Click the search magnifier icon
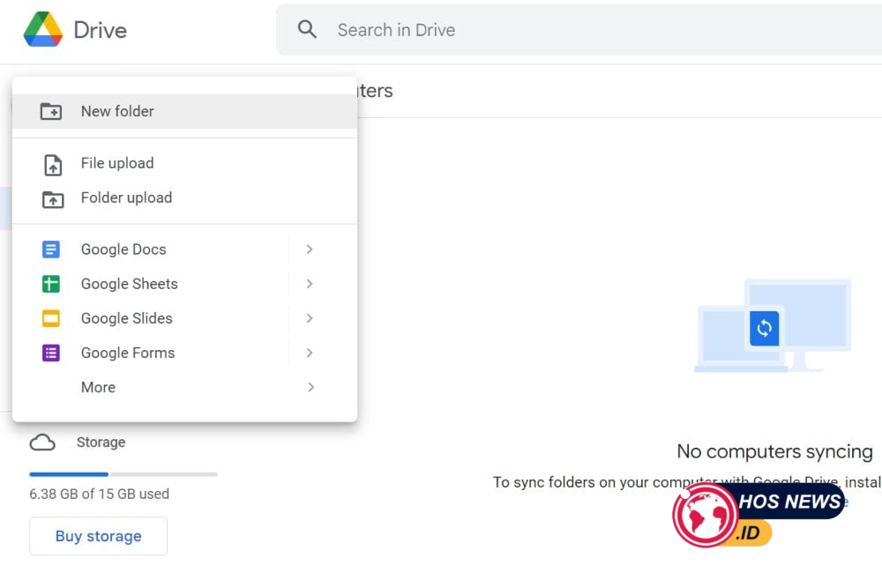Screen dimensions: 882x588 click(307, 30)
